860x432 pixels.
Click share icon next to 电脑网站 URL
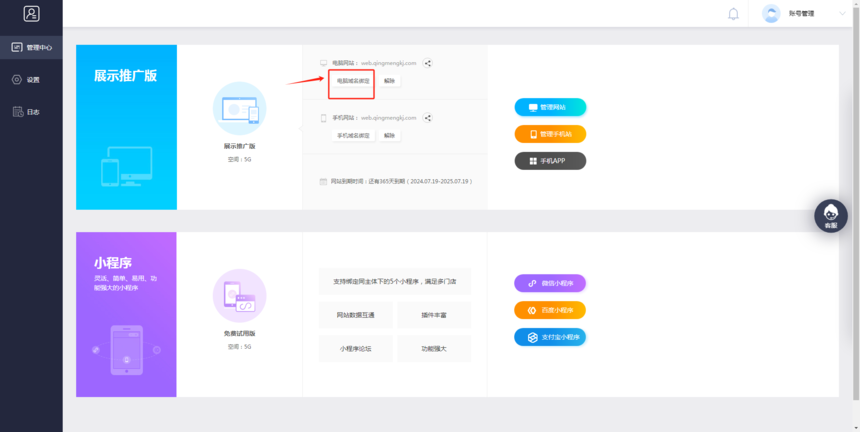428,63
